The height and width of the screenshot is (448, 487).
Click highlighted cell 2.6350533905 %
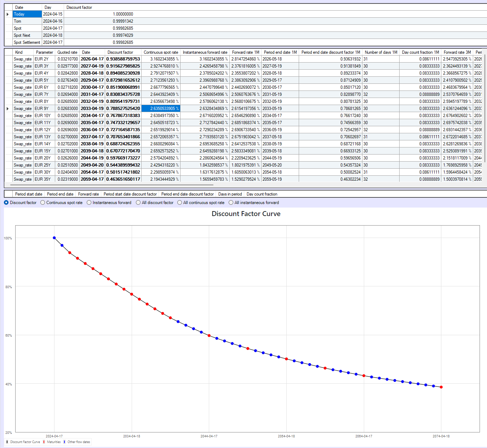[161, 109]
